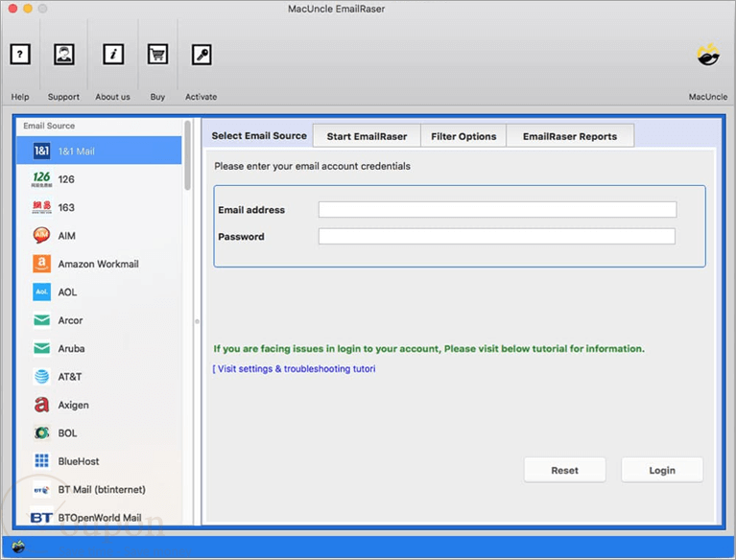Click the Email Source list header
This screenshot has height=560, width=736.
click(x=49, y=126)
